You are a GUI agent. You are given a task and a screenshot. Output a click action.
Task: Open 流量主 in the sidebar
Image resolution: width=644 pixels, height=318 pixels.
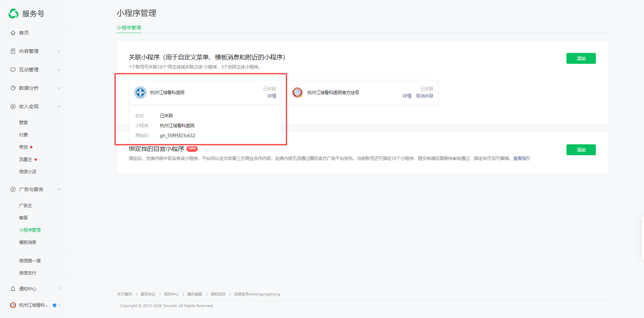26,159
